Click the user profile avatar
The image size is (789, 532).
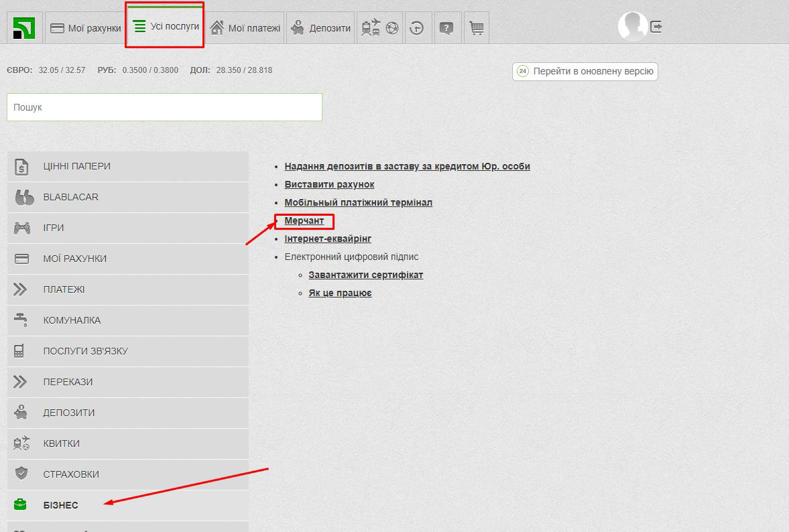coord(631,27)
